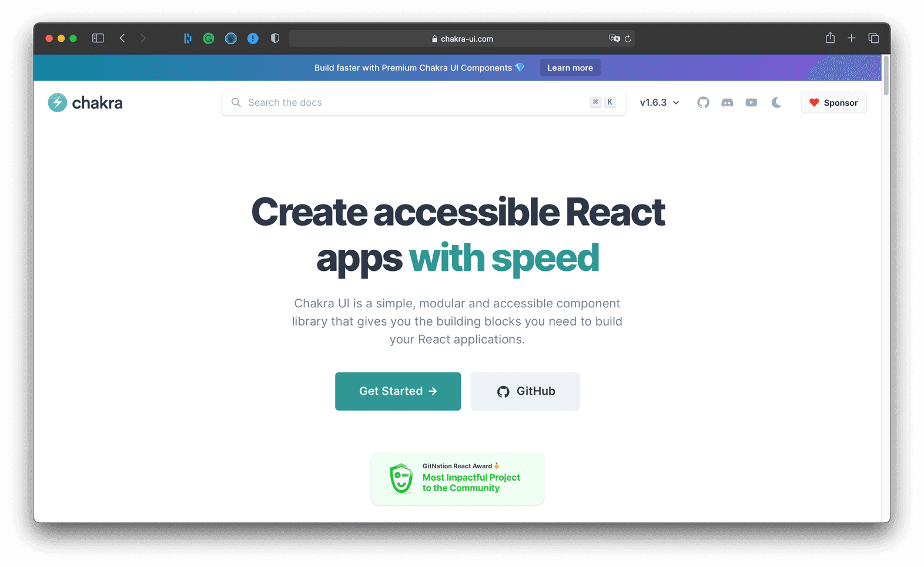Toggle the Safari sidebar
The image size is (924, 567).
point(98,38)
